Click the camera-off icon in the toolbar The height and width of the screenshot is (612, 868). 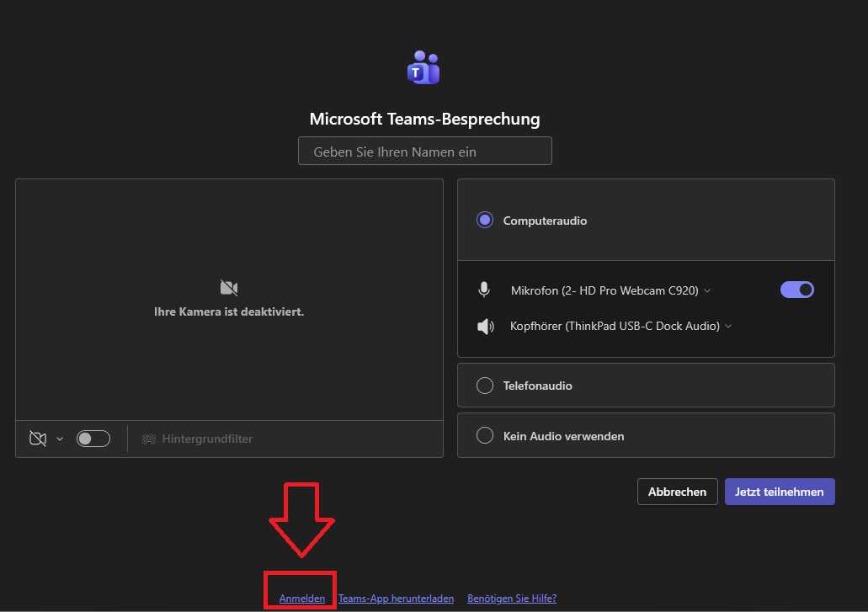37,439
